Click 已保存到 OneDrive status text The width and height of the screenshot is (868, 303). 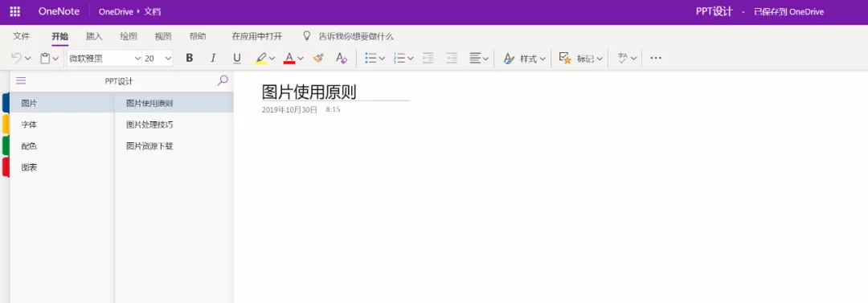pos(789,11)
